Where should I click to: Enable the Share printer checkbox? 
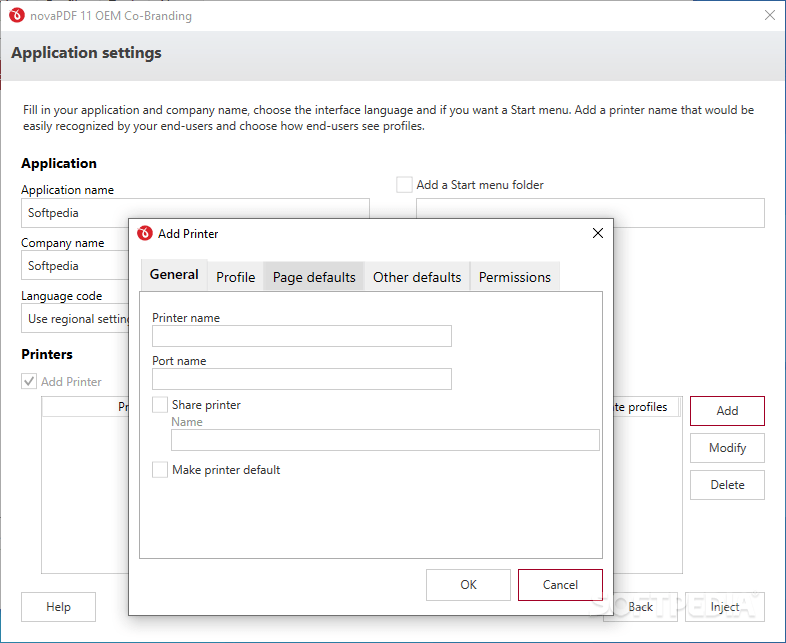tap(160, 405)
